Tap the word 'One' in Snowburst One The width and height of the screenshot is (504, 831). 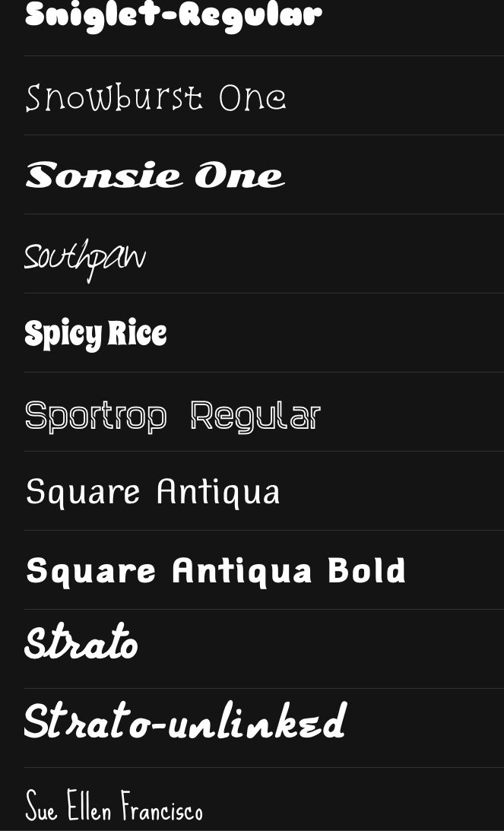click(253, 97)
